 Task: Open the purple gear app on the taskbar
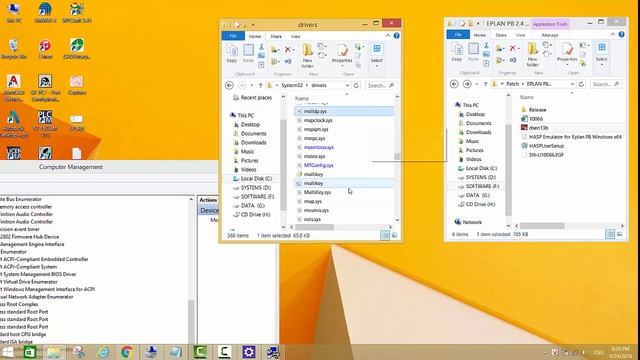click(249, 352)
